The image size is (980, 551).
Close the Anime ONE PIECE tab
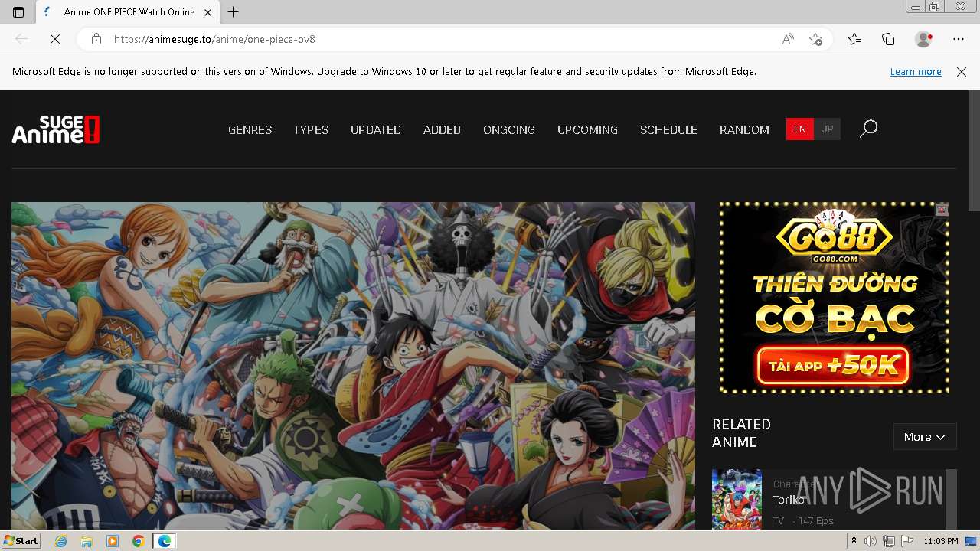tap(207, 12)
